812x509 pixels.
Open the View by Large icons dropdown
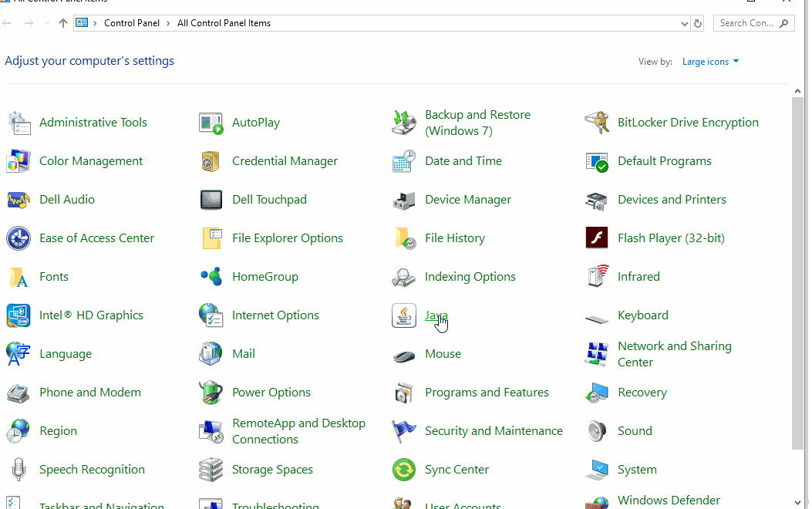(710, 62)
